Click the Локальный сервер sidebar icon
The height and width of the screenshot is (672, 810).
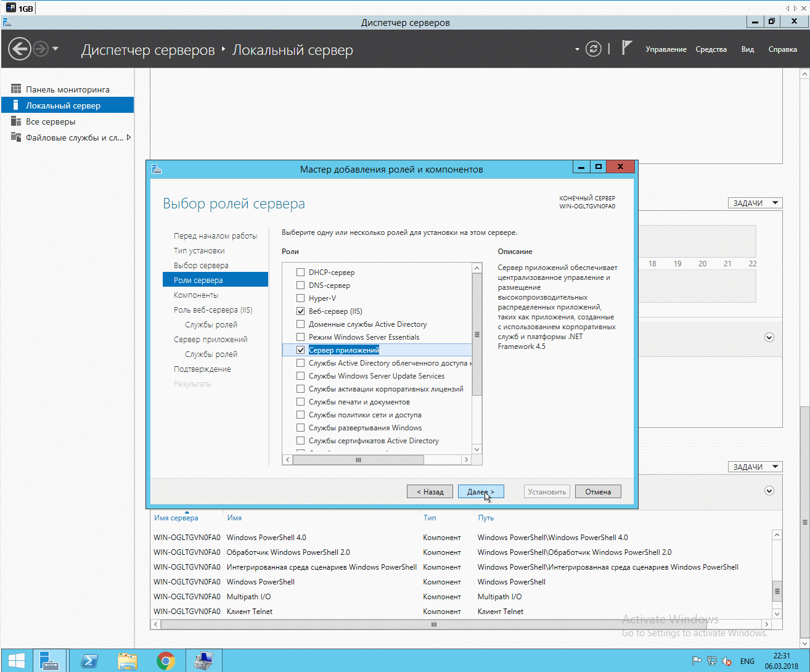(x=16, y=105)
